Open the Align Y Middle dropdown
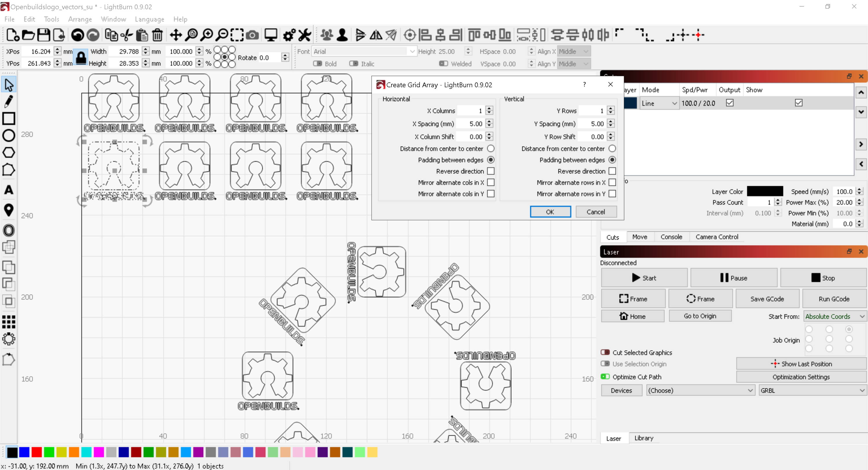The width and height of the screenshot is (868, 470). (x=574, y=64)
